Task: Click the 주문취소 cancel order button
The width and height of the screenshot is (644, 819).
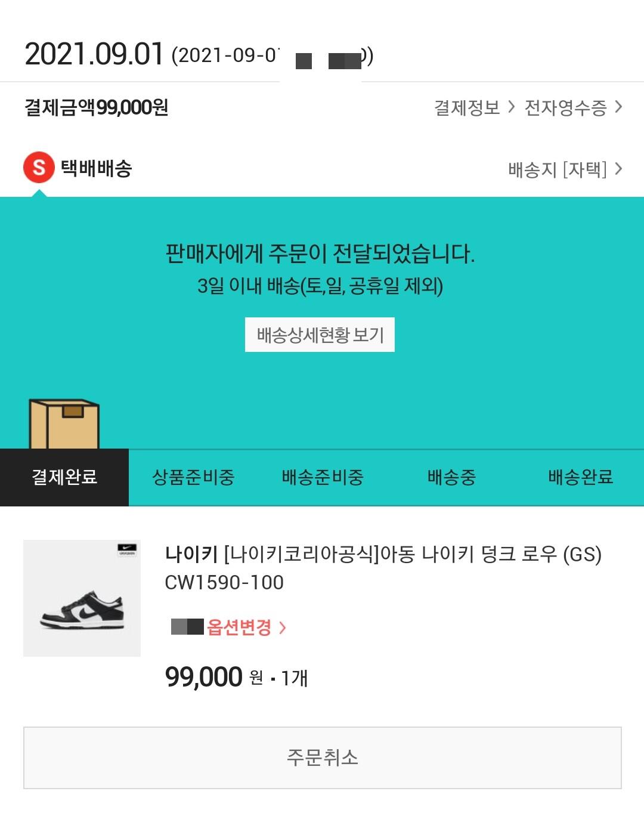Action: 323,758
